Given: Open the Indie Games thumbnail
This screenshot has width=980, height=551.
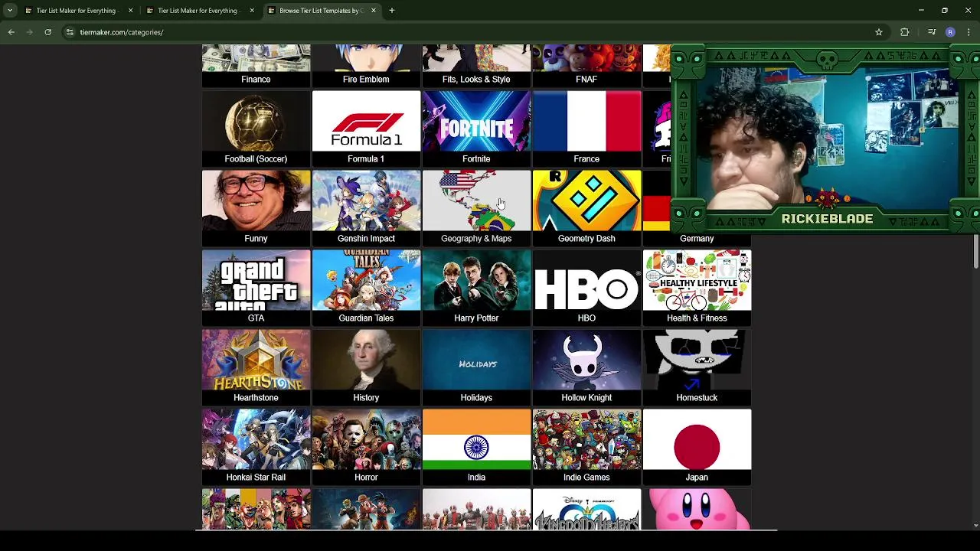Looking at the screenshot, I should pos(586,439).
